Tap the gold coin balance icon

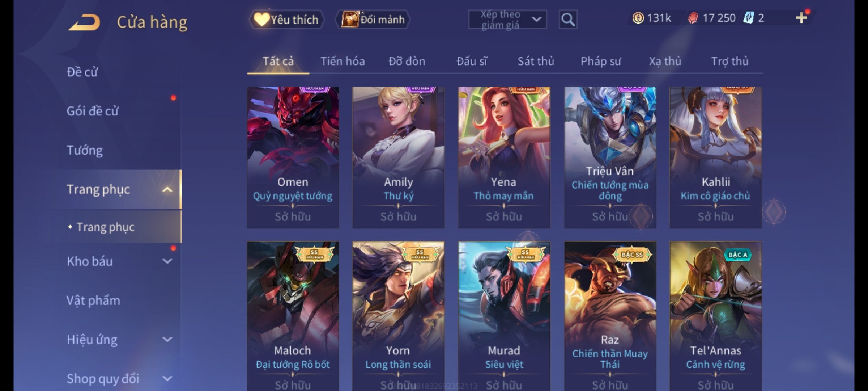coord(638,18)
